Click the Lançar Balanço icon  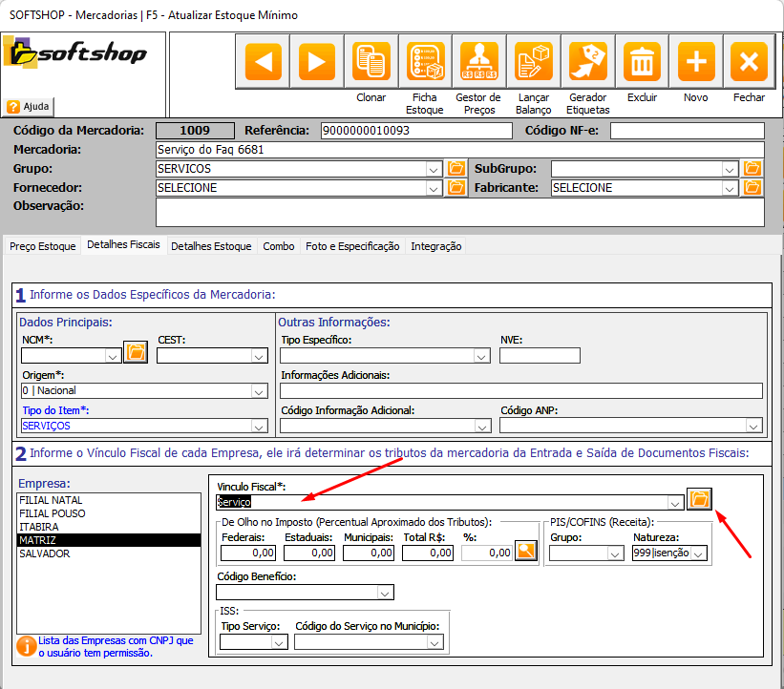pyautogui.click(x=533, y=62)
